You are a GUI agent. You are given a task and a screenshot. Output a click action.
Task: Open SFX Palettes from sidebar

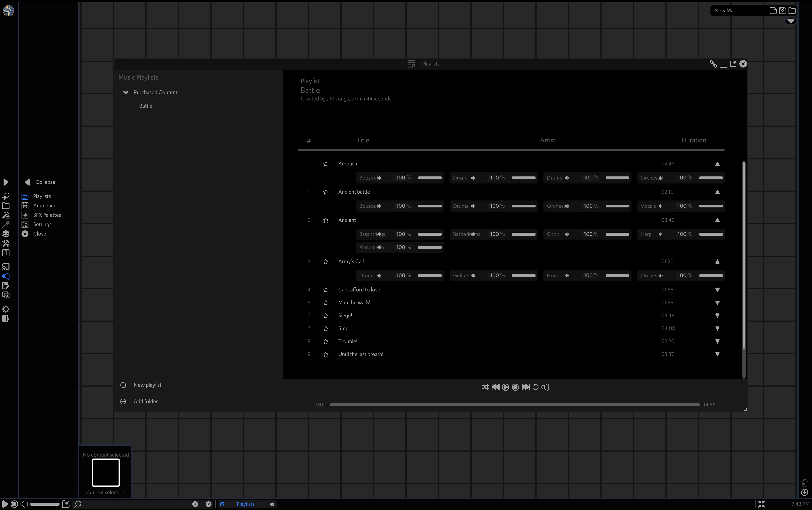(47, 215)
